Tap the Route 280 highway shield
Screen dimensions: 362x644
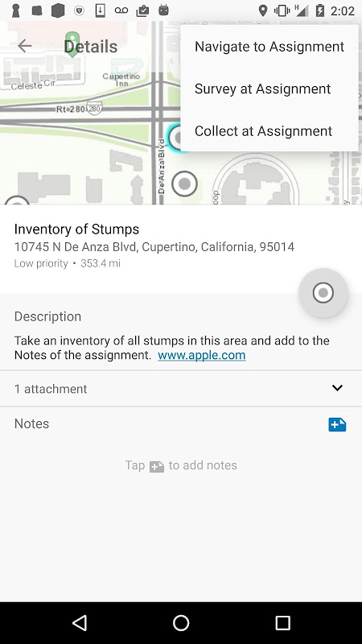tap(94, 109)
